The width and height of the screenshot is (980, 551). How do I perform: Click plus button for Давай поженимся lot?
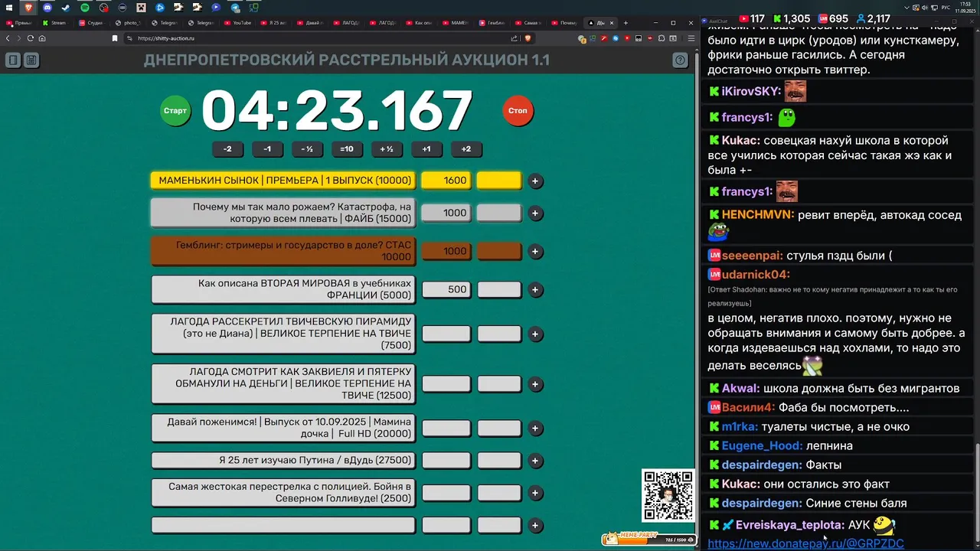pos(535,429)
